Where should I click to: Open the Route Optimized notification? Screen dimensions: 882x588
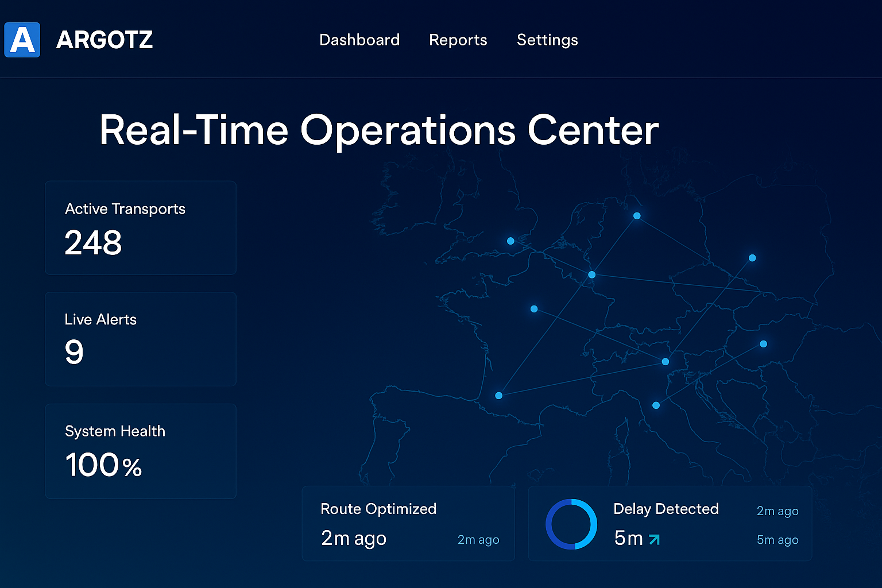click(408, 524)
